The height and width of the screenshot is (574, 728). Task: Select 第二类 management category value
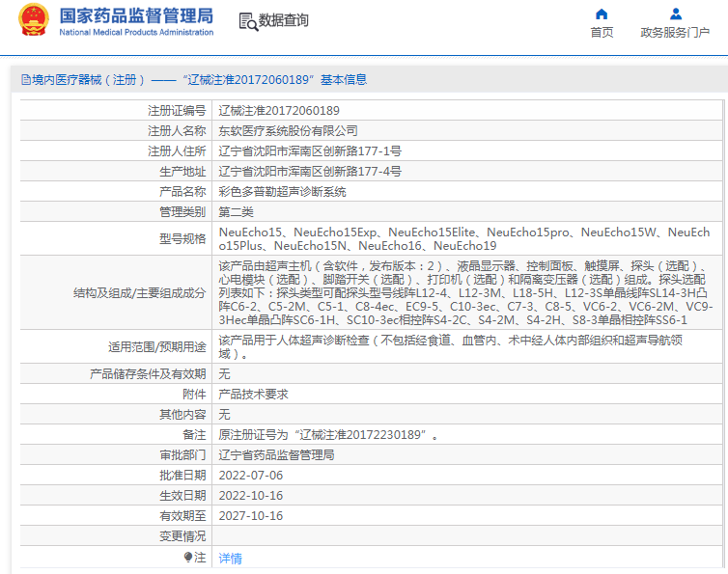(x=236, y=212)
